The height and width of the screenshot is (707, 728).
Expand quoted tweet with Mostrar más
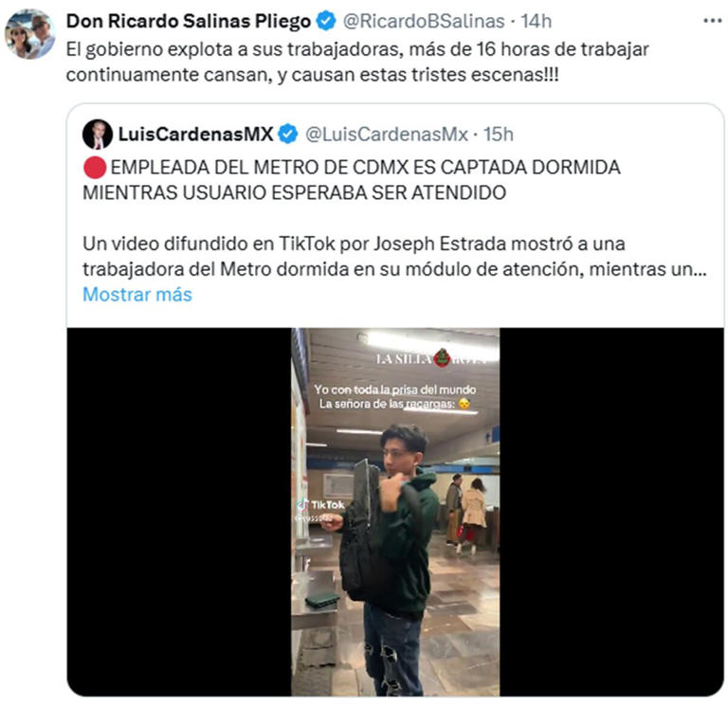(137, 295)
